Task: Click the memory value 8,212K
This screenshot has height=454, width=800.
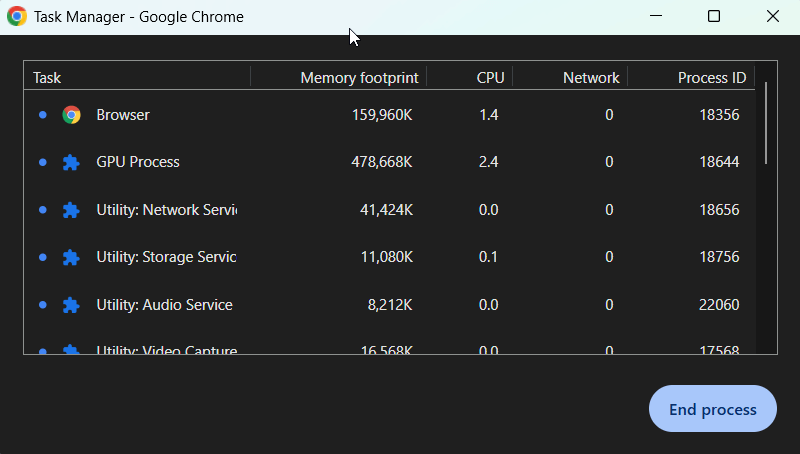Action: 390,305
